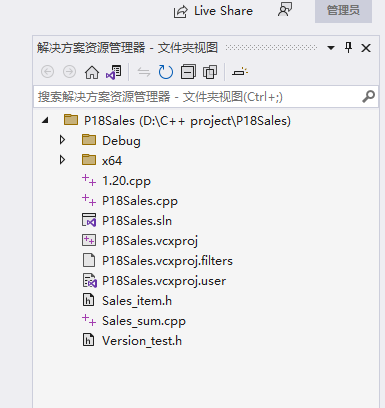Select file Sales_item.h
Image resolution: width=385 pixels, height=408 pixels.
(137, 301)
